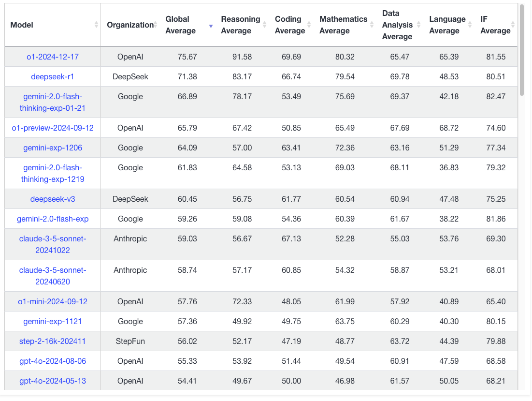Select global average 55.33
Viewport: 532px width, 401px height.
pos(187,361)
